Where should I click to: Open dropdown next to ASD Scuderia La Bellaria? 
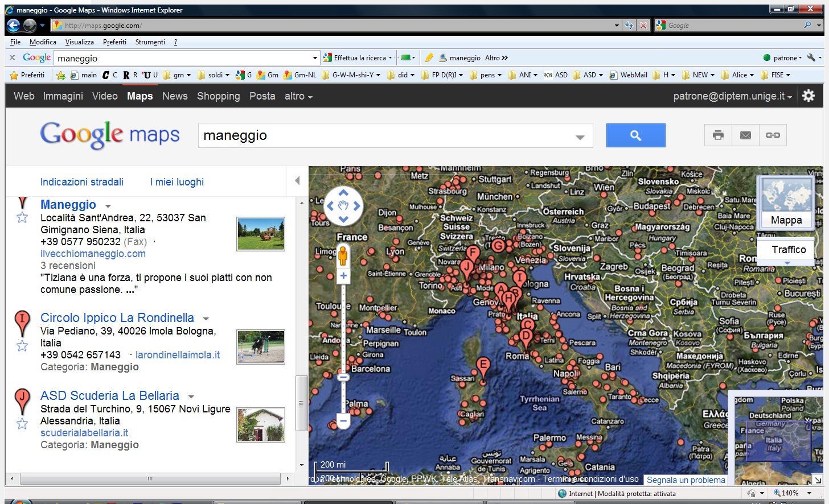click(x=191, y=396)
